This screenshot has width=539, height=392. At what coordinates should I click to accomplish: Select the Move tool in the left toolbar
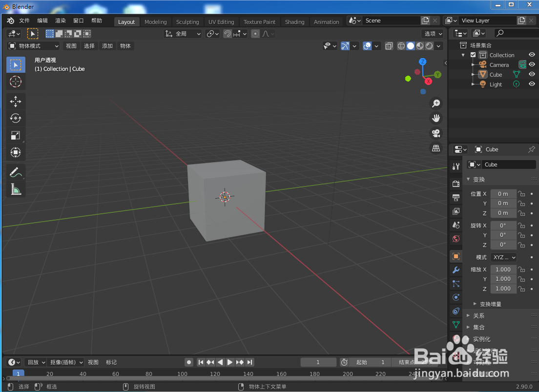15,102
